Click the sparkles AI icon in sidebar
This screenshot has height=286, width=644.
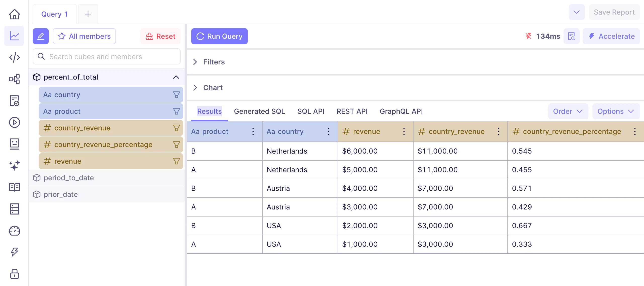coord(14,166)
